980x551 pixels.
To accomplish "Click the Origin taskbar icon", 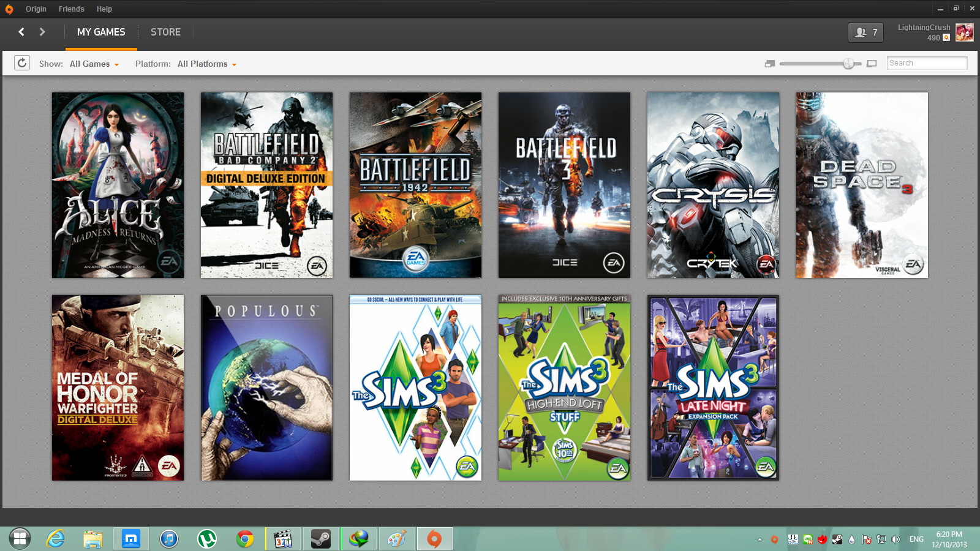I will click(434, 539).
